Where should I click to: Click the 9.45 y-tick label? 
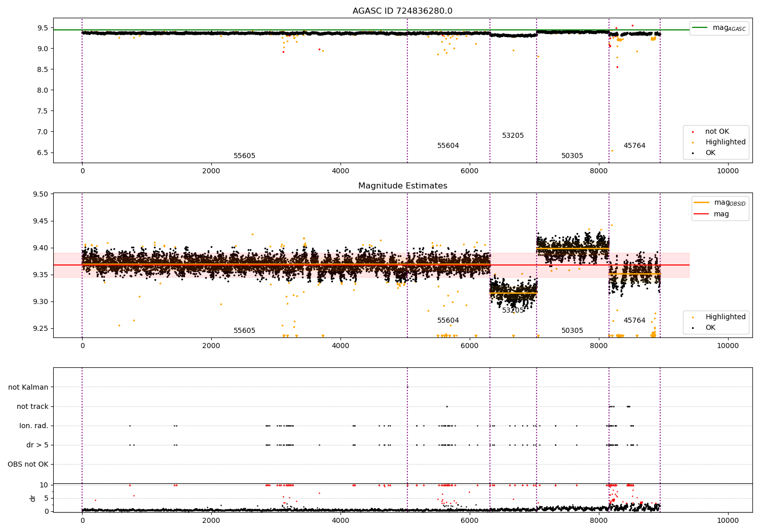click(41, 221)
